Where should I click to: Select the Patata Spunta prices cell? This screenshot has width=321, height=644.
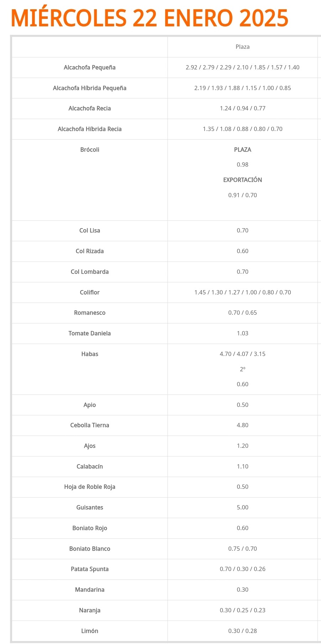click(242, 569)
